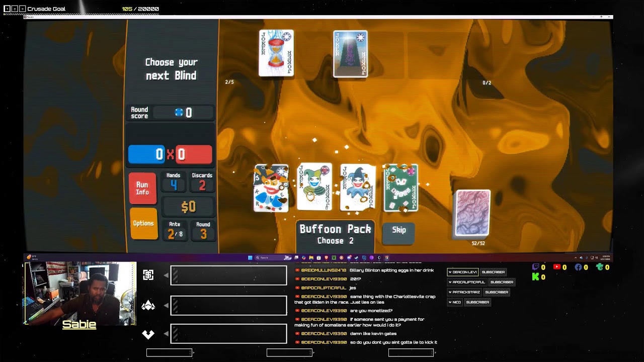Click the Windows Start button
644x362 pixels.
tap(250, 257)
